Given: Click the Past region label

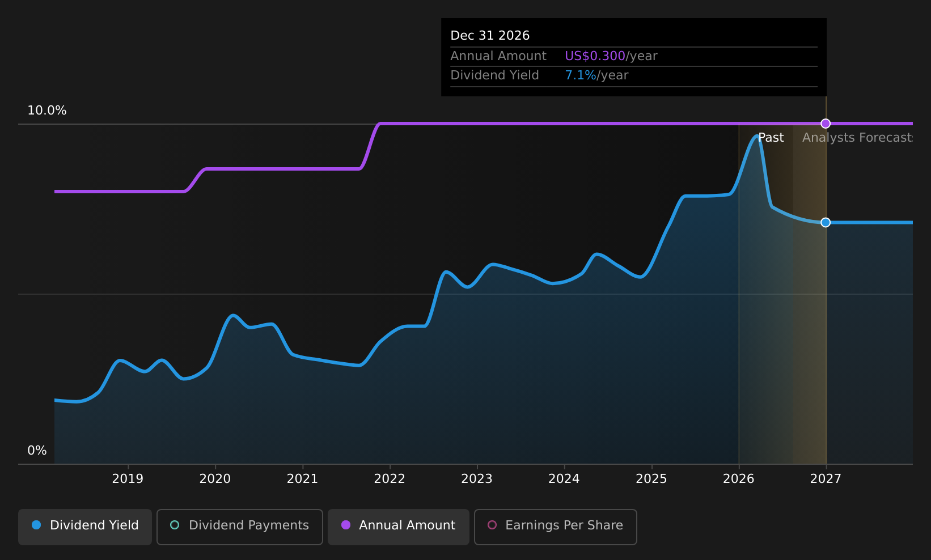Looking at the screenshot, I should point(771,138).
